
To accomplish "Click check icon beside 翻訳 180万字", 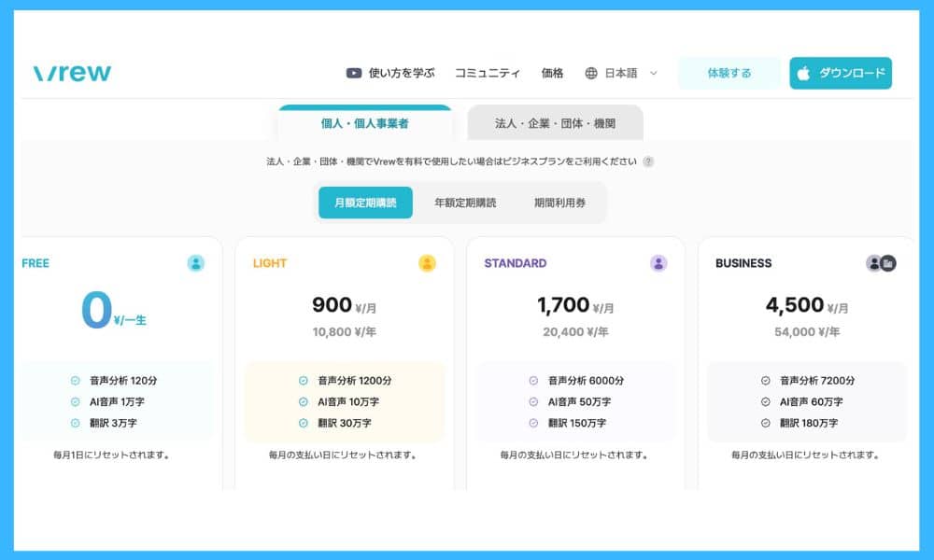I will 766,423.
